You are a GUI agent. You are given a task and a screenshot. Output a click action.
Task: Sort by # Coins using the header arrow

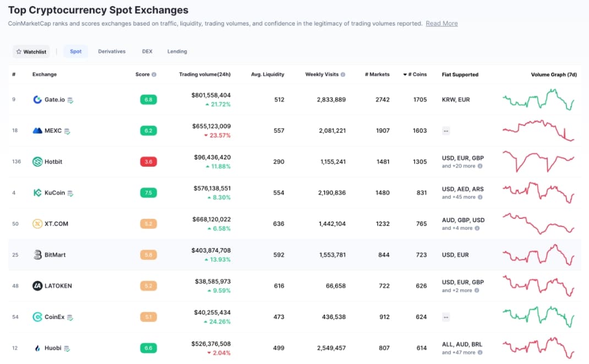click(405, 74)
